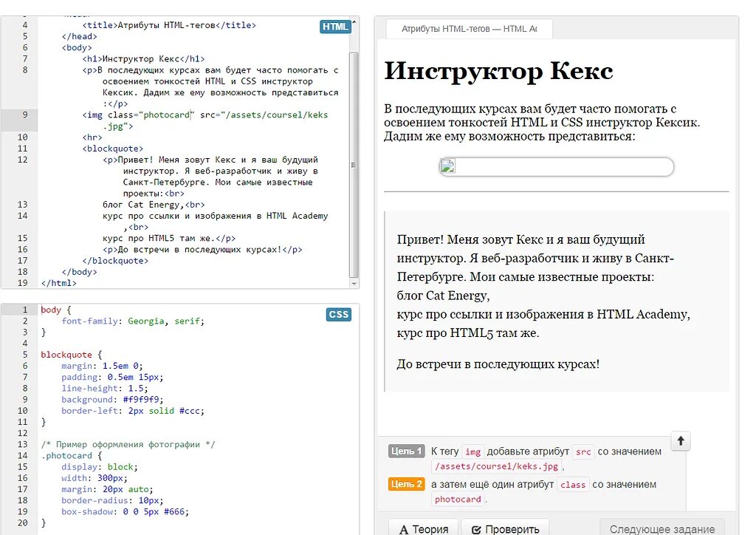Click the HTML editor scrollbar up arrow
Viewport: 756px width, 535px height.
[354, 22]
